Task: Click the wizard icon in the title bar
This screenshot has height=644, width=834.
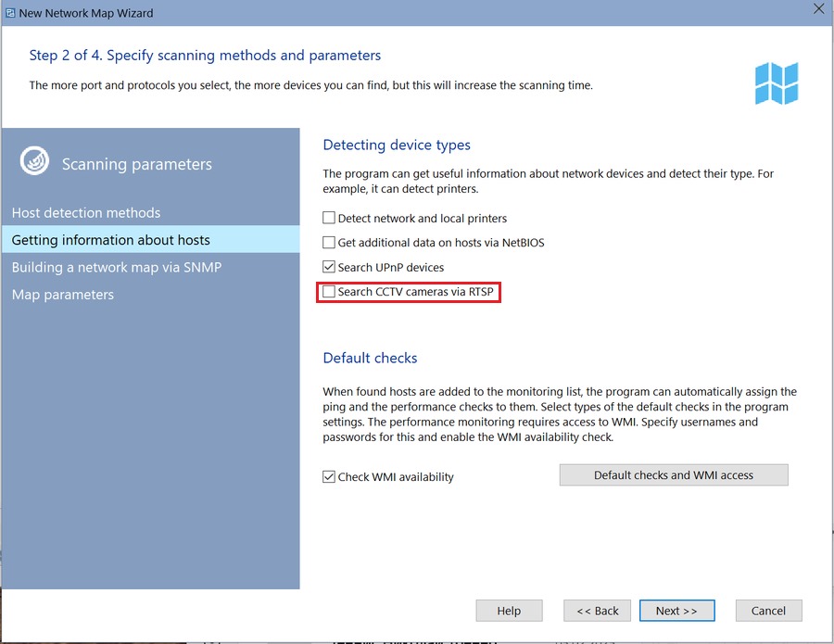Action: coord(11,12)
